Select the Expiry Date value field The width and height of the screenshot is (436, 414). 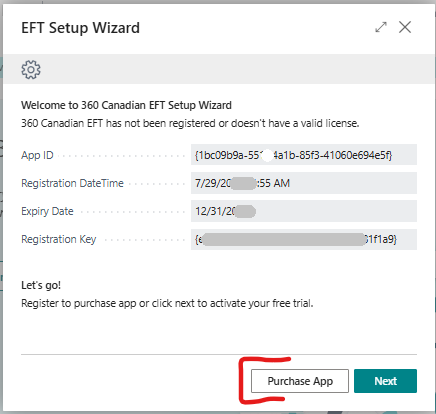[x=304, y=211]
